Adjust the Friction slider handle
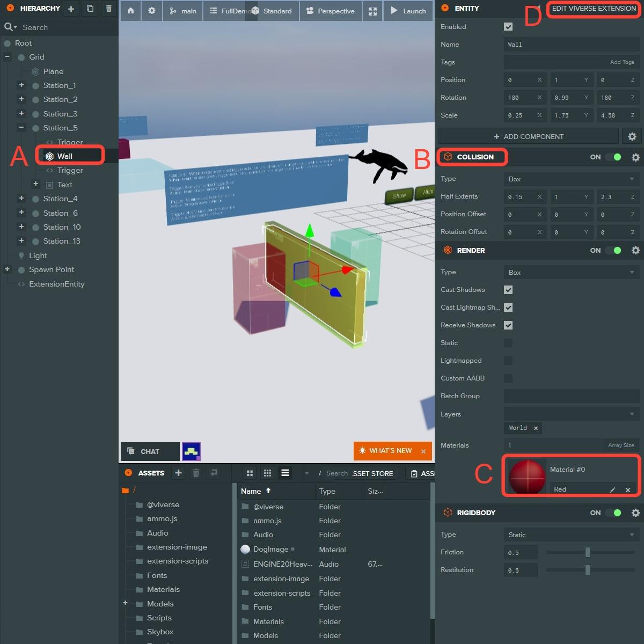This screenshot has width=644, height=644. tap(588, 552)
